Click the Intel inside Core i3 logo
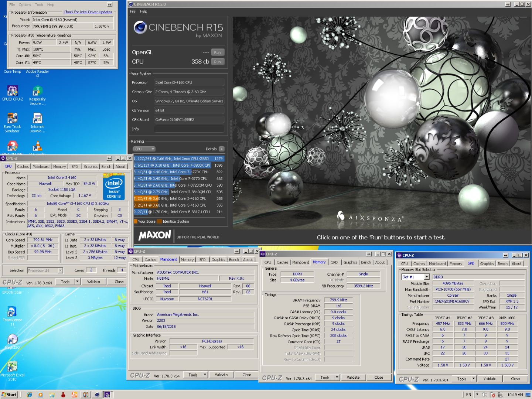 click(114, 187)
